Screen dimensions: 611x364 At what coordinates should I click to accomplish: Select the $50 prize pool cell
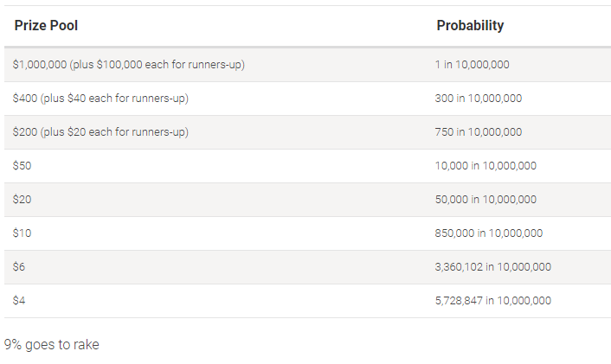[21, 166]
